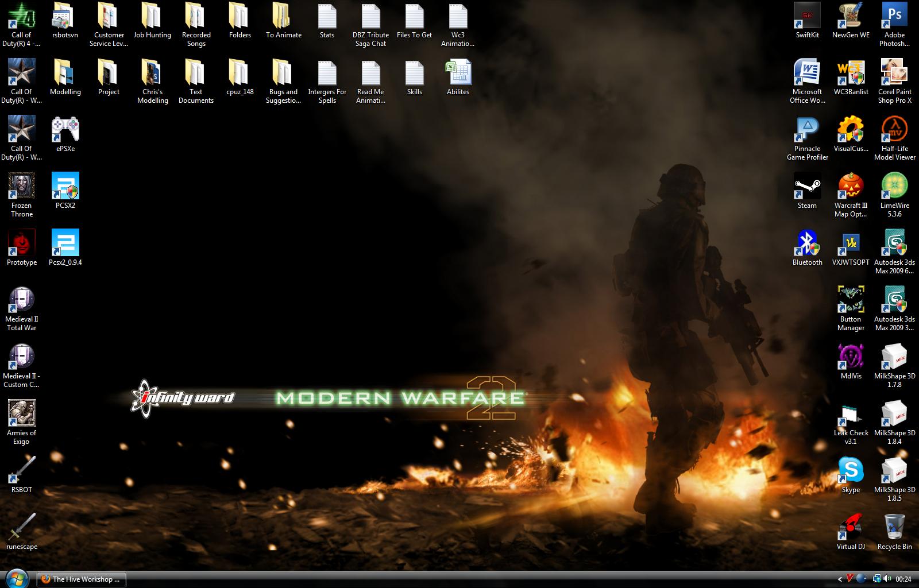This screenshot has width=919, height=588.
Task: Select the DBZ Tribute Saga Chat file
Action: pyautogui.click(x=370, y=25)
